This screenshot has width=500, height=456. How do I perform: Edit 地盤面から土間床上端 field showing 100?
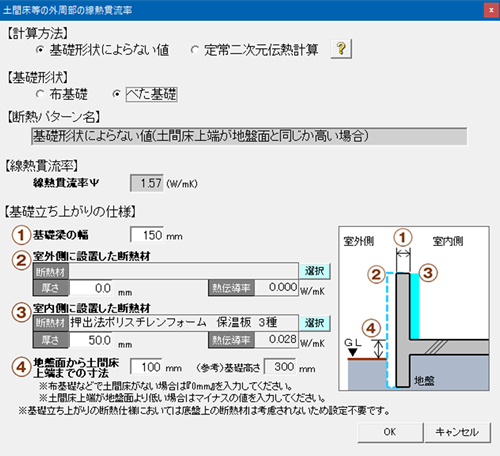(146, 367)
